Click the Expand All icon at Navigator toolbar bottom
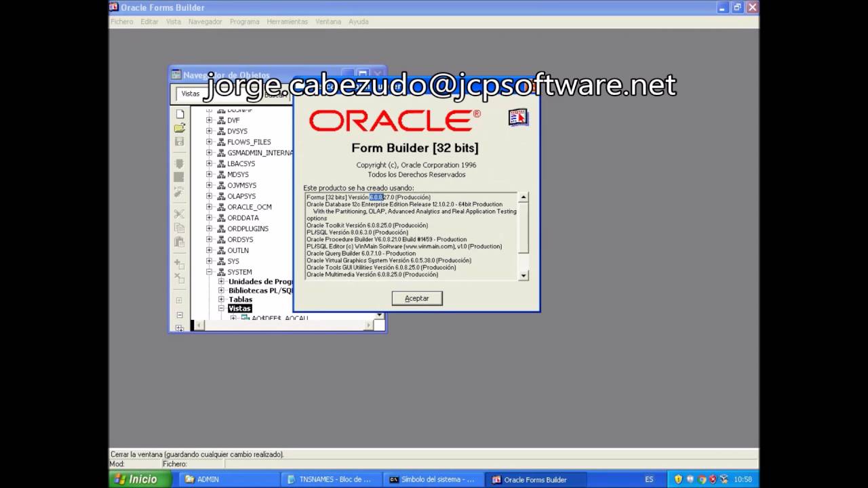The height and width of the screenshot is (488, 868). 180,327
